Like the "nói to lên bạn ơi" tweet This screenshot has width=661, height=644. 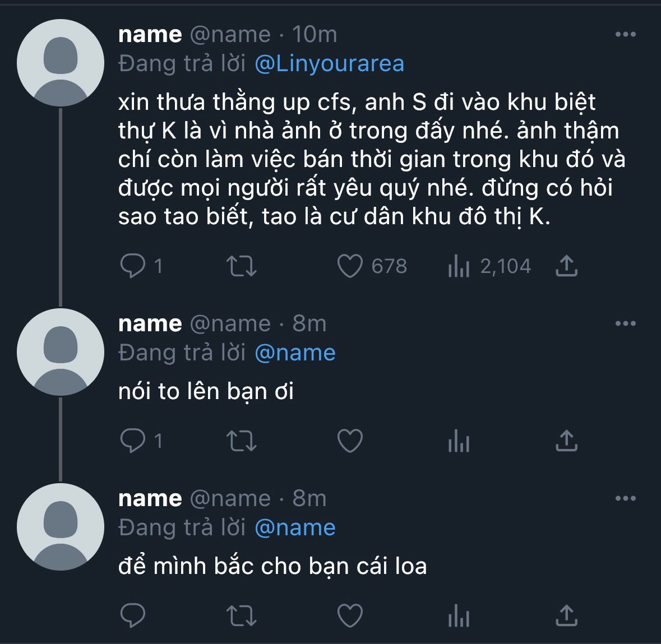tap(350, 441)
